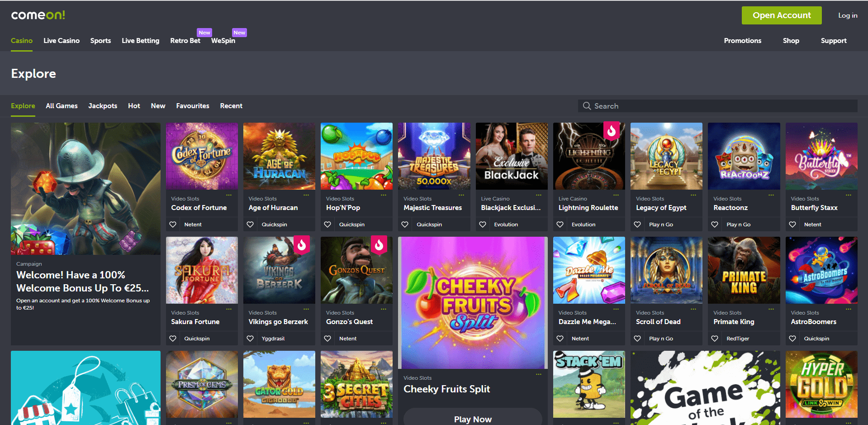The height and width of the screenshot is (425, 868).
Task: Click the New badge above Retro Bet
Action: [204, 33]
